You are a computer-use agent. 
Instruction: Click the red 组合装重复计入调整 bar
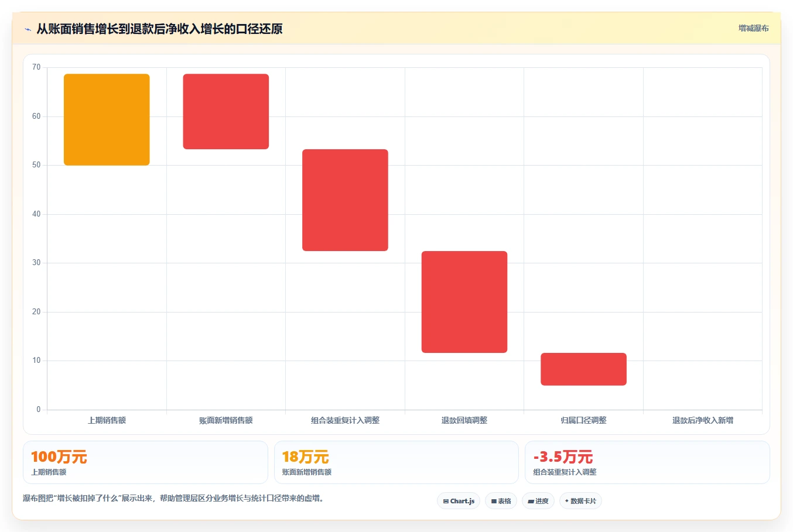(x=345, y=200)
